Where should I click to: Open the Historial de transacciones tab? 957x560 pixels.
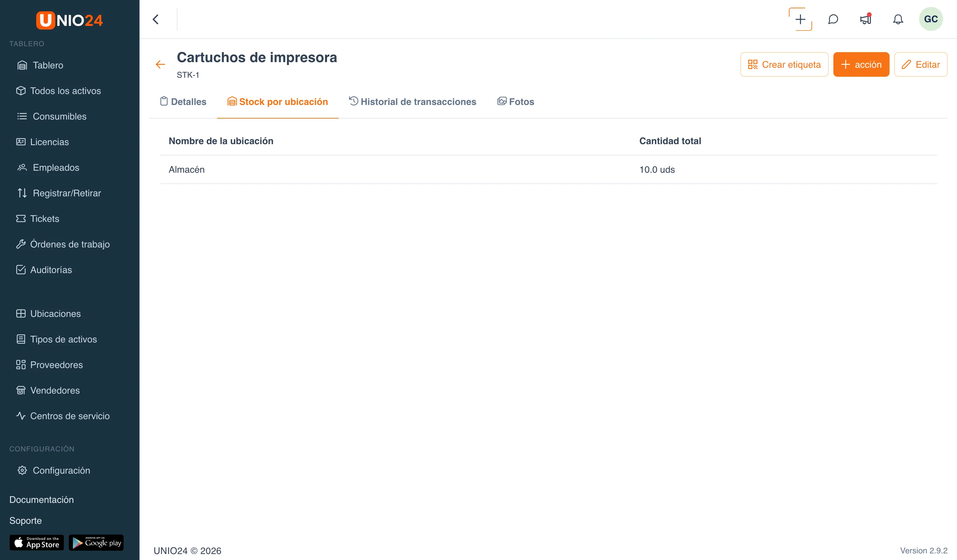pyautogui.click(x=412, y=102)
